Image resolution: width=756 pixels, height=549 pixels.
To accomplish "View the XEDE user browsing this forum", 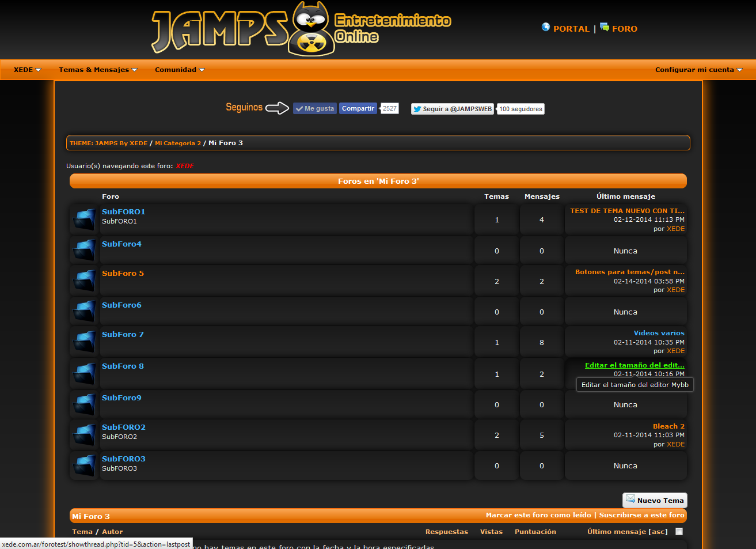I will (x=185, y=166).
